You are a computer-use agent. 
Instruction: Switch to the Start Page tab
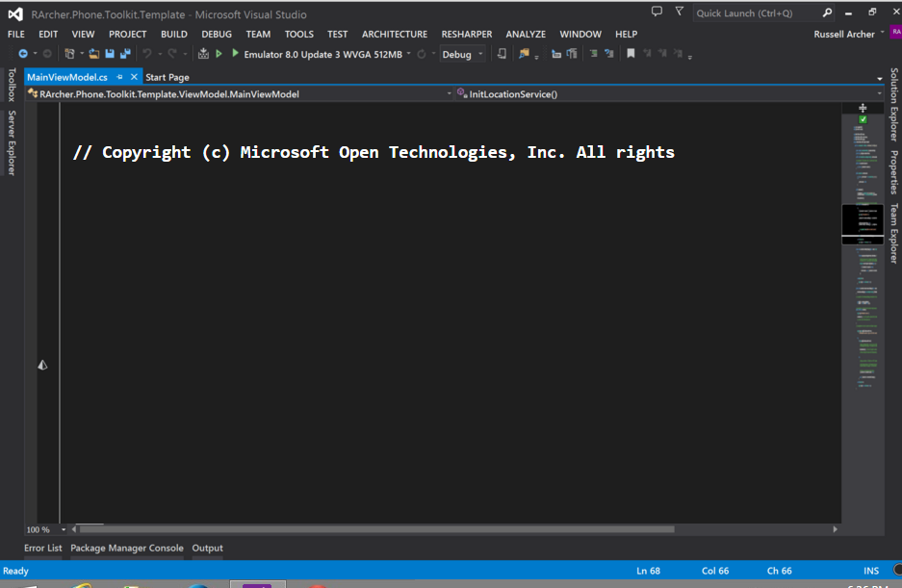pos(167,77)
